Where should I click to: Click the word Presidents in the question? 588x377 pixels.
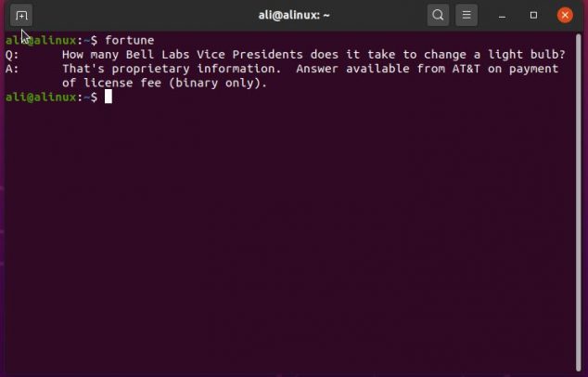click(267, 55)
